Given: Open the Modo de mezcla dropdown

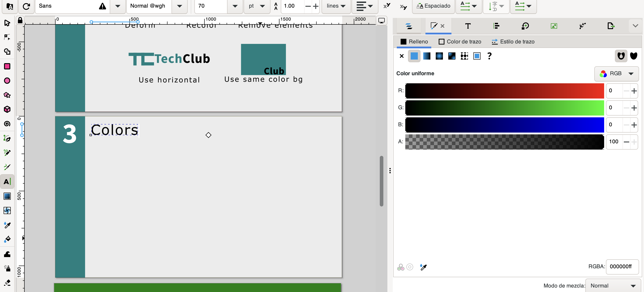Looking at the screenshot, I should pyautogui.click(x=613, y=286).
